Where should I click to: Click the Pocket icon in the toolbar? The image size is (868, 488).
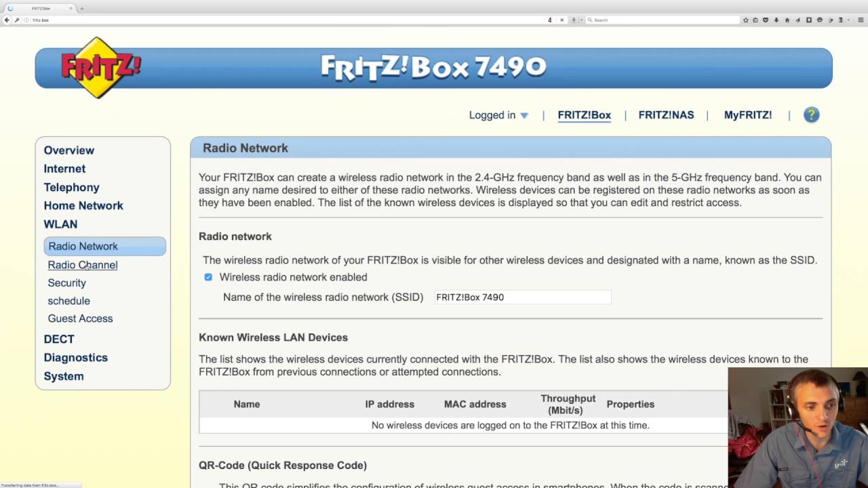(x=766, y=20)
